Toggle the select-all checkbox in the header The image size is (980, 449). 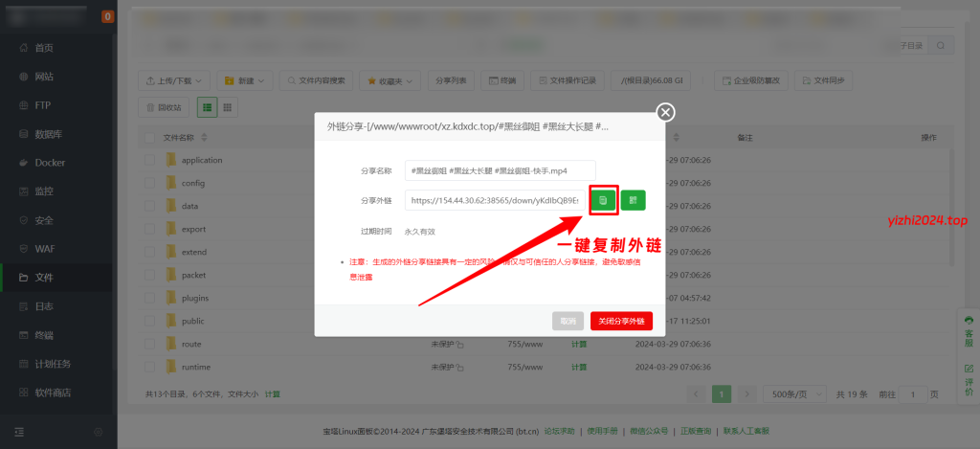click(148, 138)
